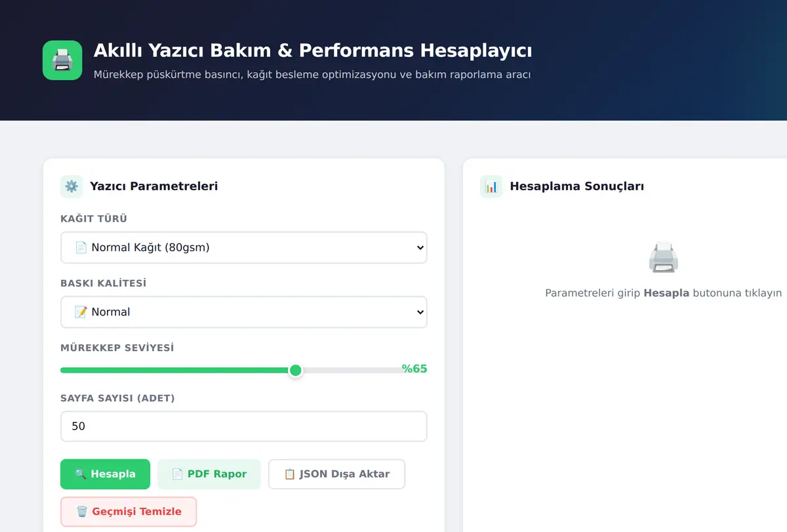787x532 pixels.
Task: Click the BASKI KALİTESİ label
Action: click(104, 283)
